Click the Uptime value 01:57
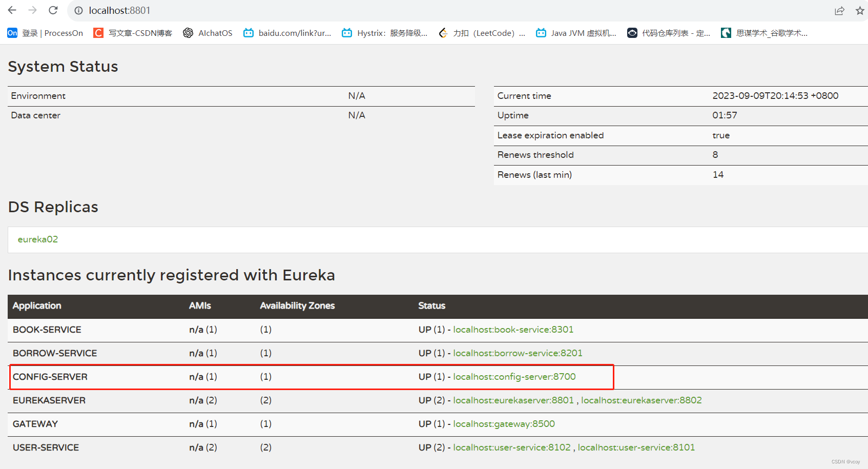 click(x=725, y=115)
